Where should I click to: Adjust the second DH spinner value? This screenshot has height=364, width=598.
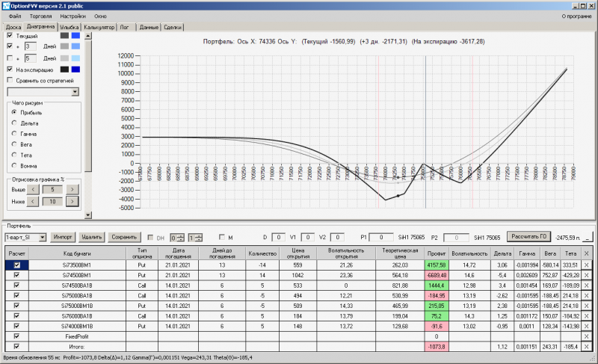(x=199, y=238)
